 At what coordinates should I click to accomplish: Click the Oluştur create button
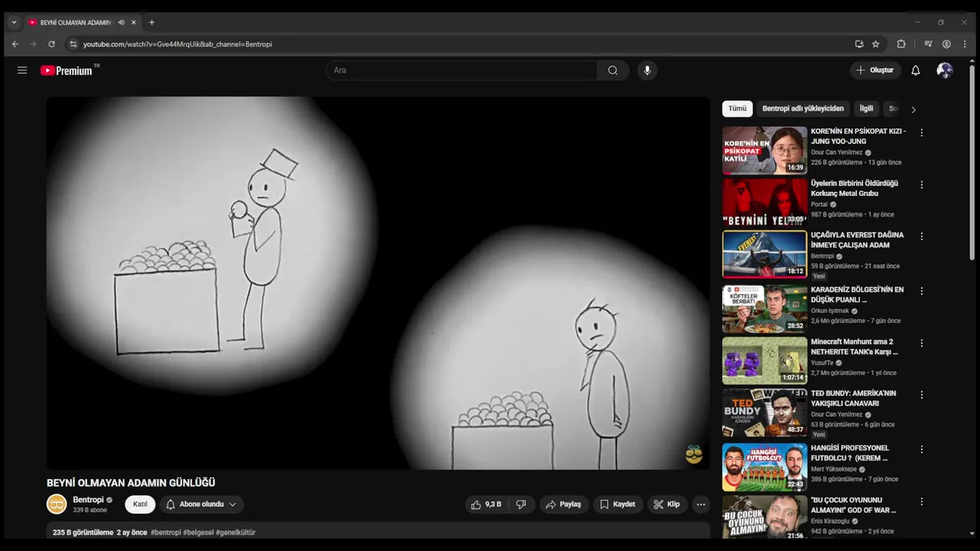(875, 70)
